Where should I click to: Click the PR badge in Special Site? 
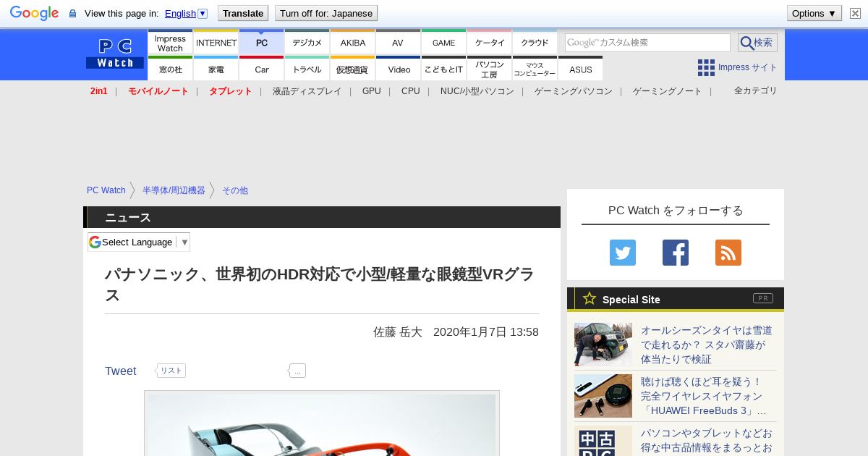click(x=763, y=298)
